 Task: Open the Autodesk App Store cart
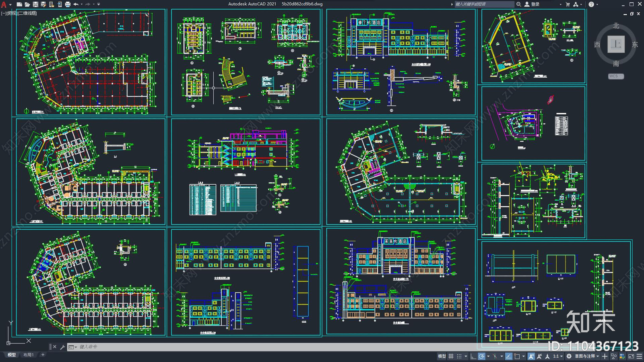coord(568,4)
